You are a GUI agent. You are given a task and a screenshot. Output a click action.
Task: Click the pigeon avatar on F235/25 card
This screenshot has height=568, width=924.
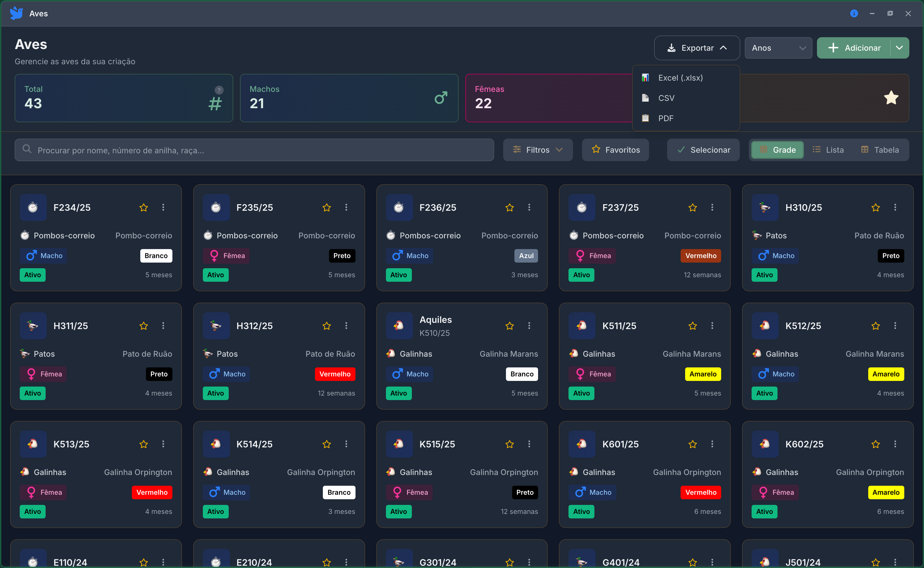click(216, 207)
